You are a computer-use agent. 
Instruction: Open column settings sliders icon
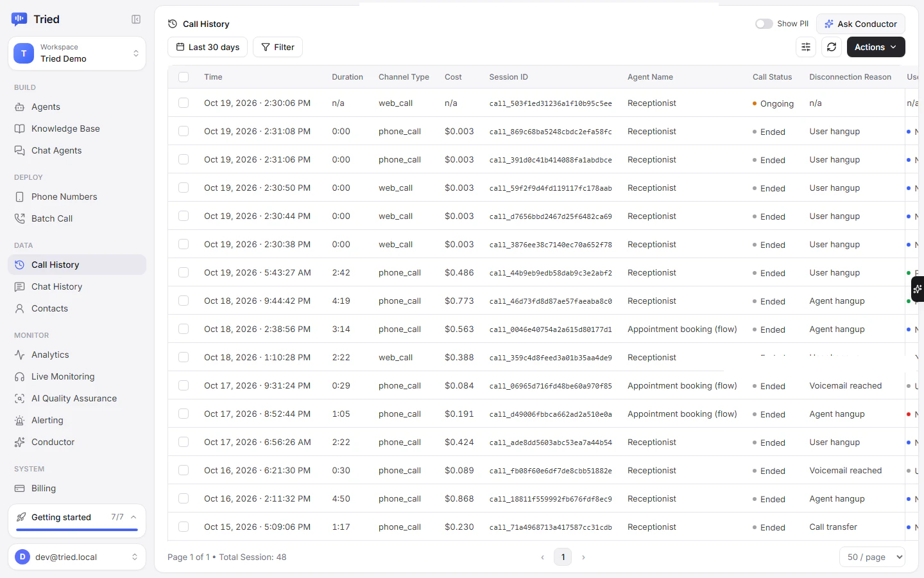[806, 47]
